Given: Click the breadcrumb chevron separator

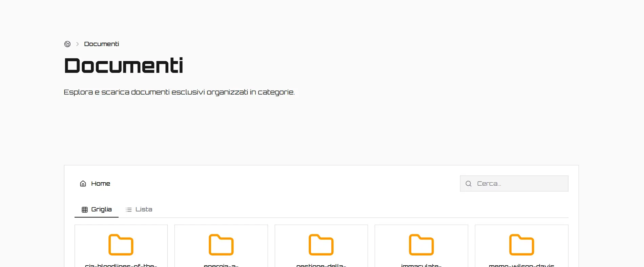Looking at the screenshot, I should (78, 44).
